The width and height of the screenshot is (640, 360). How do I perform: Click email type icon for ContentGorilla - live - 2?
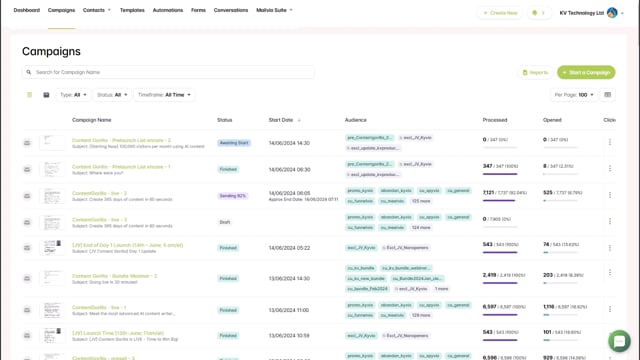click(27, 196)
